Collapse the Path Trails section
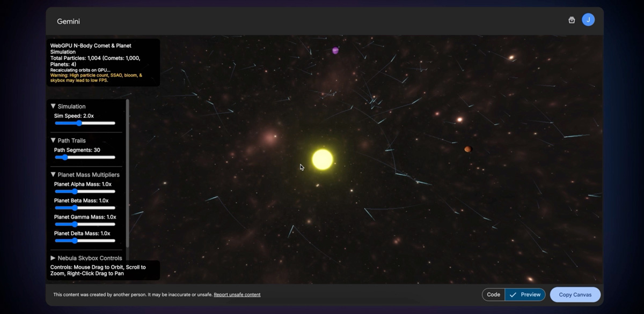 [68, 140]
